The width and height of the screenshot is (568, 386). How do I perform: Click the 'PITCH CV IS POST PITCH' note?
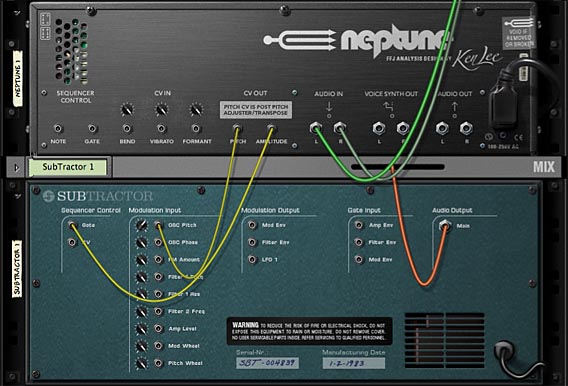pyautogui.click(x=256, y=110)
